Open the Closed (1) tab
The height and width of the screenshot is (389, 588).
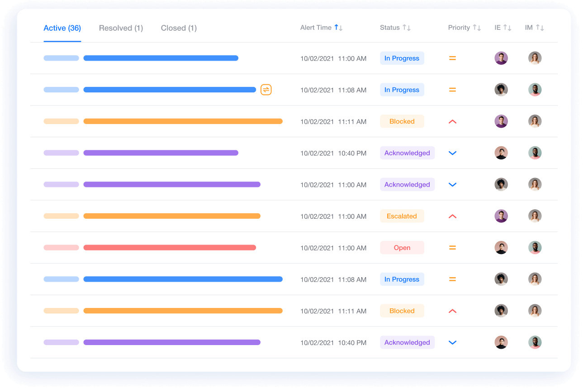coord(179,28)
